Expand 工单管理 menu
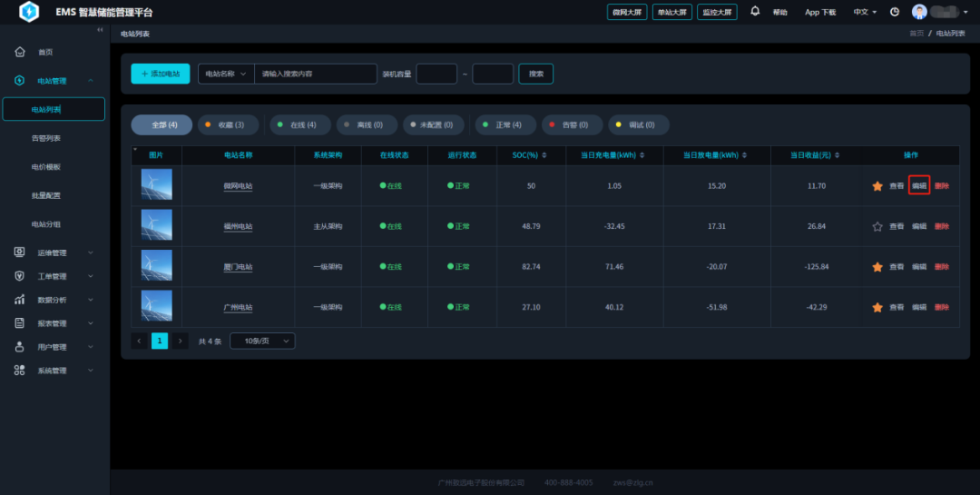980x495 pixels. tap(91, 276)
